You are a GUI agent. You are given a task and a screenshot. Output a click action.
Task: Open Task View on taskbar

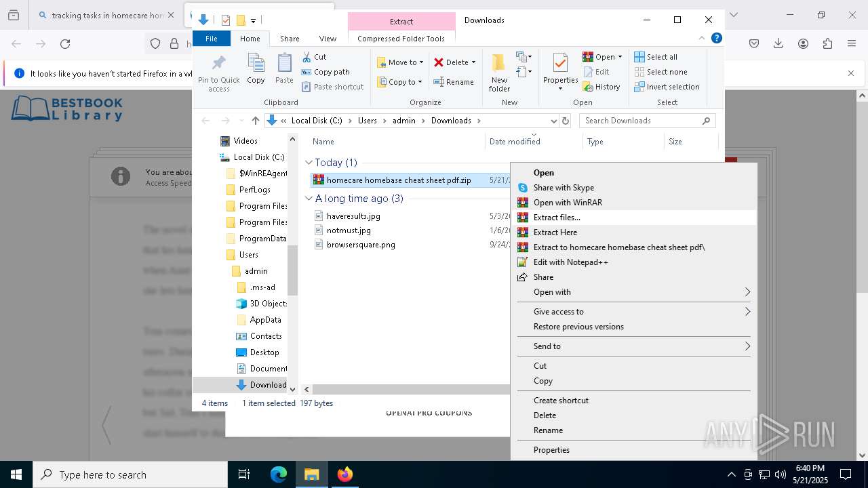coord(245,474)
